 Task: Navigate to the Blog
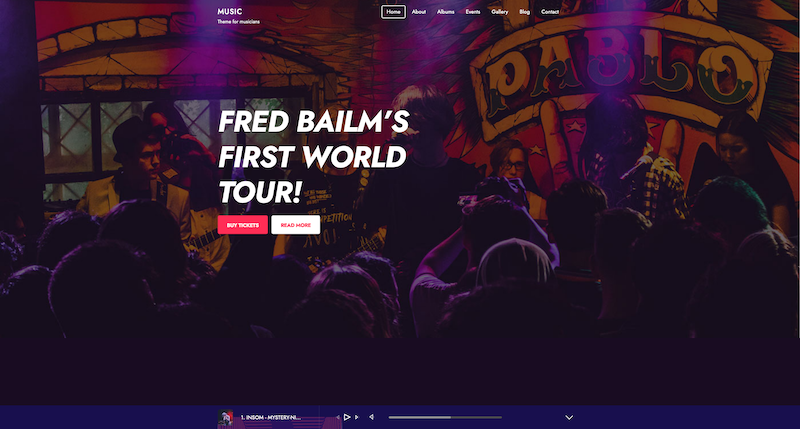point(524,12)
